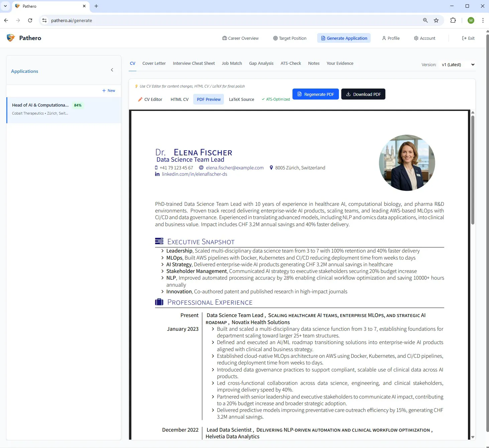489x448 pixels.
Task: Switch to the CV tab
Action: [133, 63]
